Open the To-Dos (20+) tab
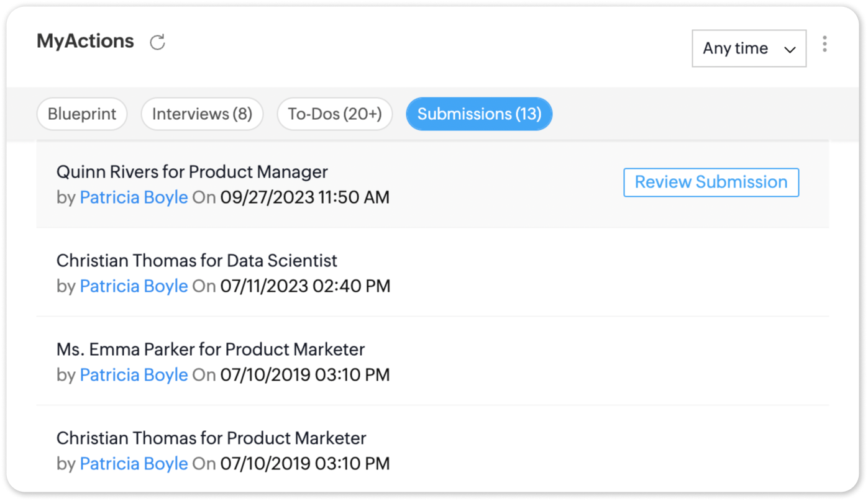Screen dimensions: 868x501 335,114
